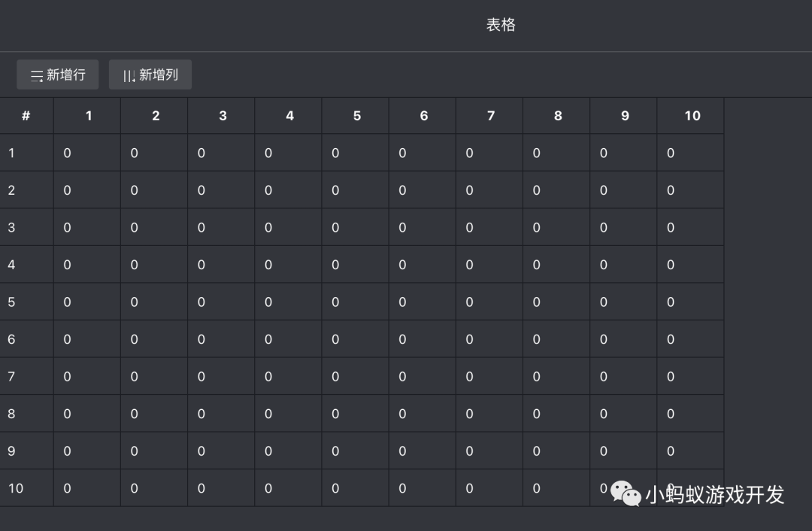Click the cell in row 2, column 3

pyautogui.click(x=221, y=190)
